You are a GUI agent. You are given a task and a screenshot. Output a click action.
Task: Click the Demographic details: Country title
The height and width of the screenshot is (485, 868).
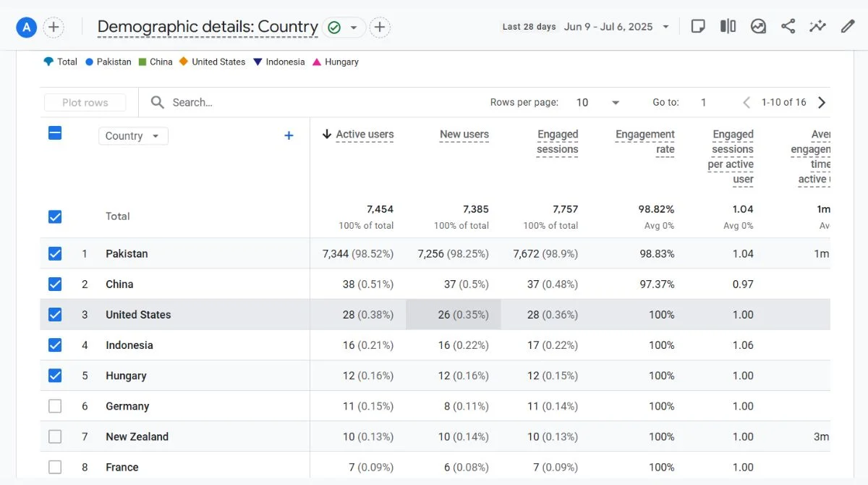208,28
